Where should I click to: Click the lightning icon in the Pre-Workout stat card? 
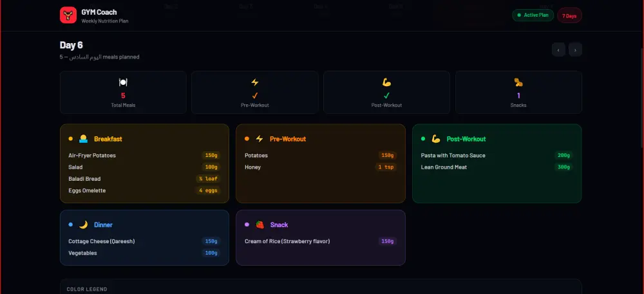pyautogui.click(x=254, y=82)
